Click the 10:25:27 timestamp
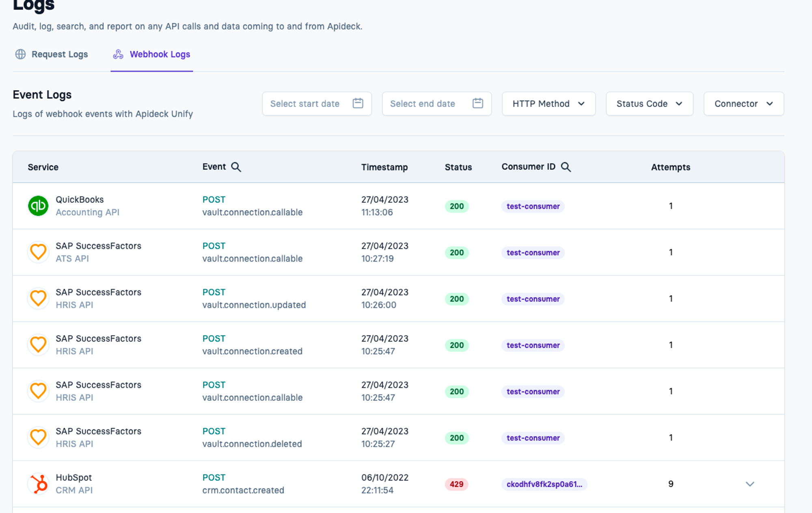Image resolution: width=812 pixels, height=513 pixels. pos(378,444)
